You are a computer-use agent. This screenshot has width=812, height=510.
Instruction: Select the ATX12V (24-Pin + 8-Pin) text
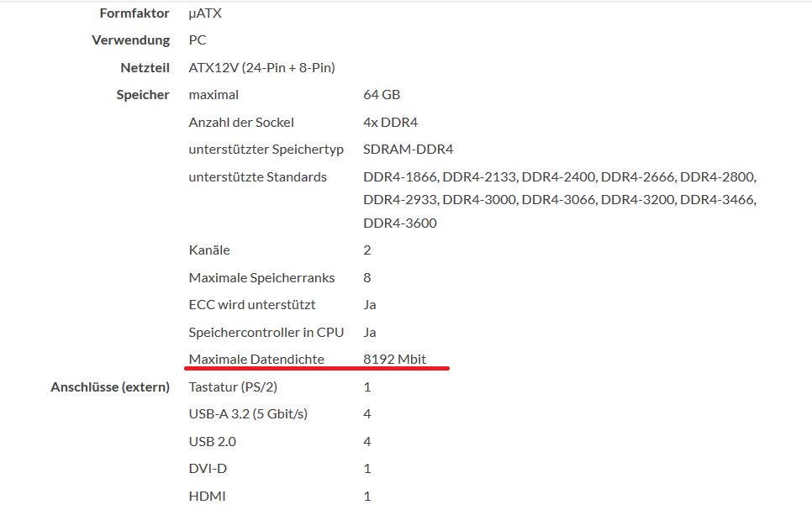click(x=261, y=67)
